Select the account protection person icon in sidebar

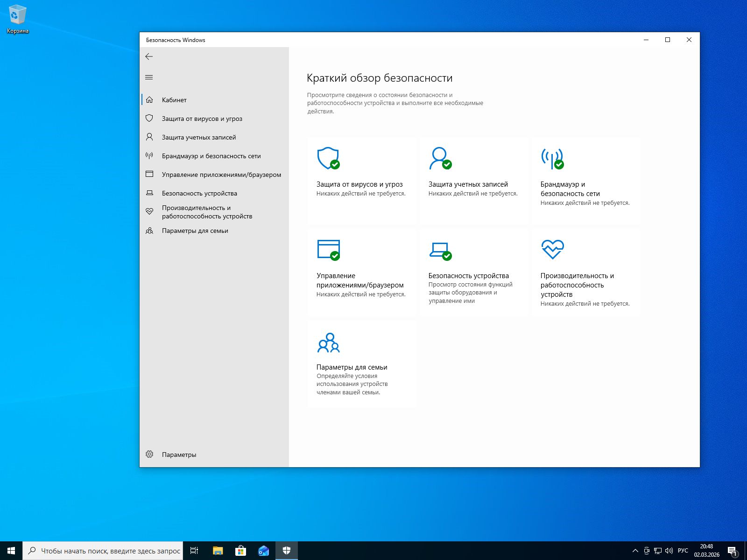149,137
